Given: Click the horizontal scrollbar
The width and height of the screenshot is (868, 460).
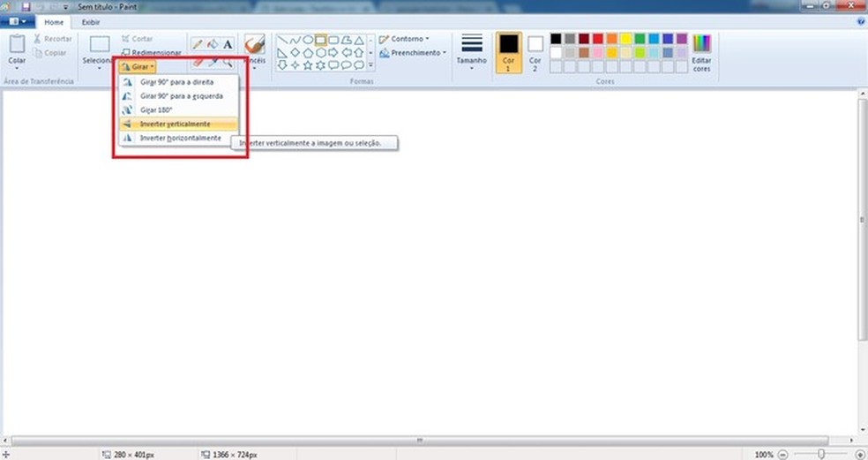Looking at the screenshot, I should (420, 440).
